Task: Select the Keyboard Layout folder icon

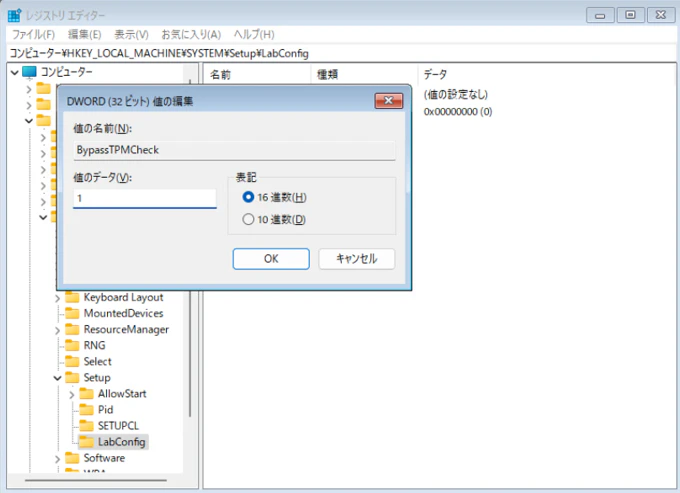Action: 72,297
